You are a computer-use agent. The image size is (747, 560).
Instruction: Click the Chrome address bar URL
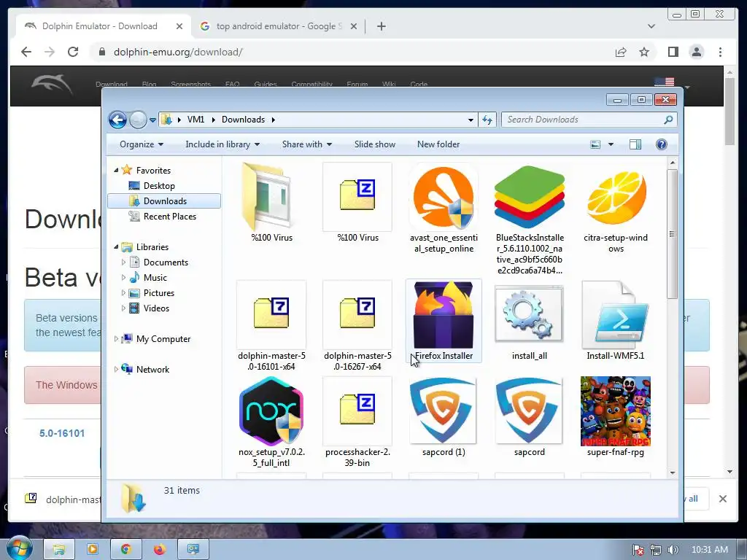pyautogui.click(x=178, y=52)
